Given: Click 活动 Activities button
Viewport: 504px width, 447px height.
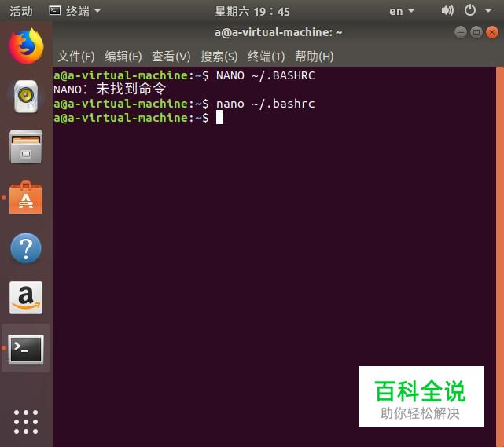Looking at the screenshot, I should (21, 12).
